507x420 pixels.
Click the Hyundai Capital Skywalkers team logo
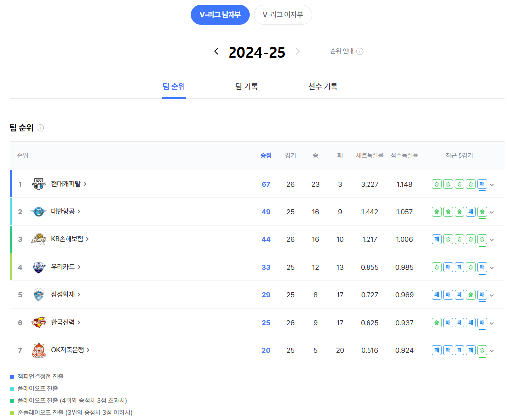(39, 184)
